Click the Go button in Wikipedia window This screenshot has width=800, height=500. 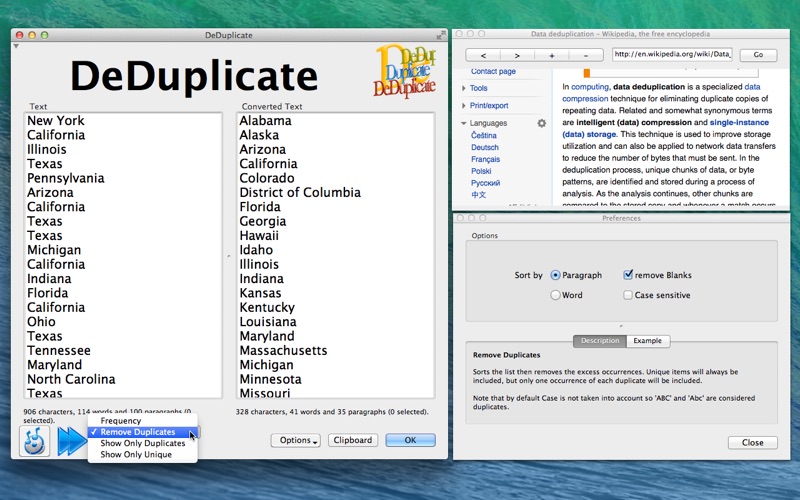point(758,55)
